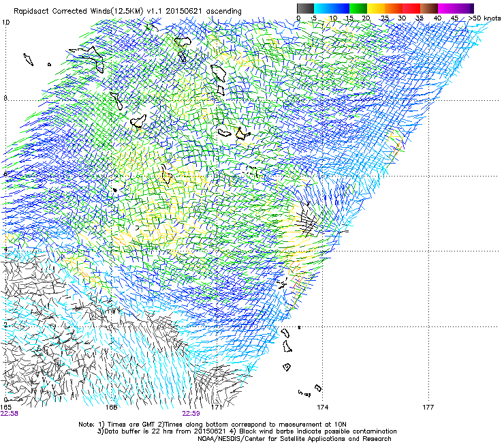The height and width of the screenshot is (443, 504).
Task: Click the longitude label '168' on bottom axis
Action: coord(111,407)
